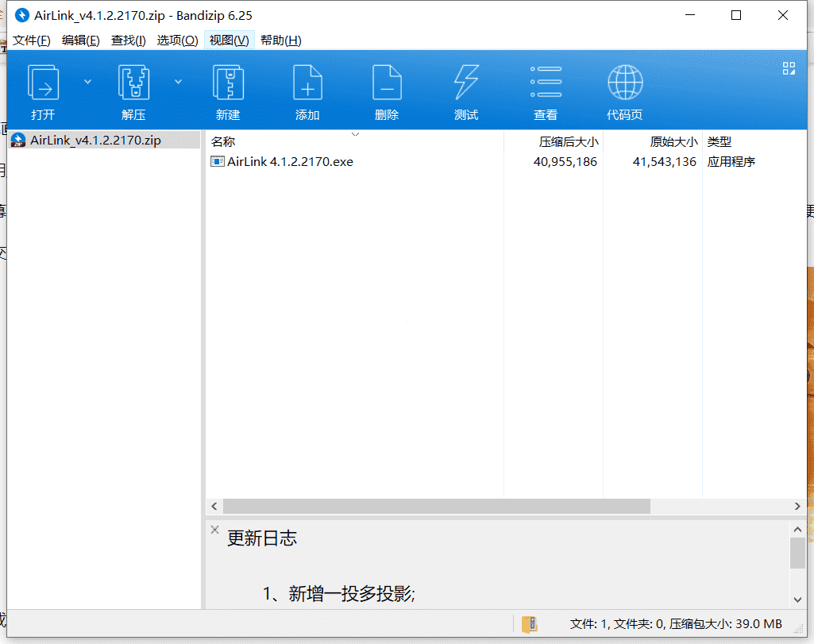The height and width of the screenshot is (644, 814).
Task: Click the 更新日志 heading text
Action: [262, 538]
